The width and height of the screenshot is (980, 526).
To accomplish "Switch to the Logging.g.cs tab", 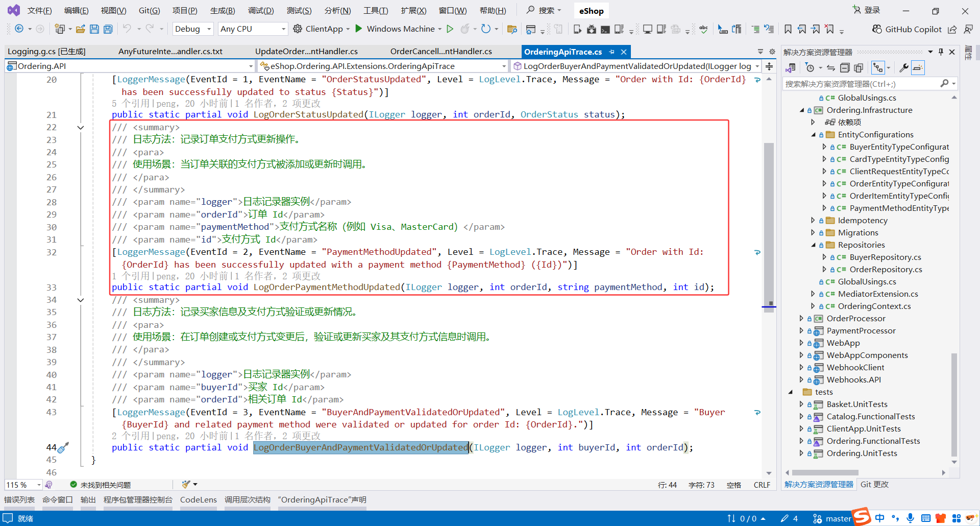I will (46, 52).
